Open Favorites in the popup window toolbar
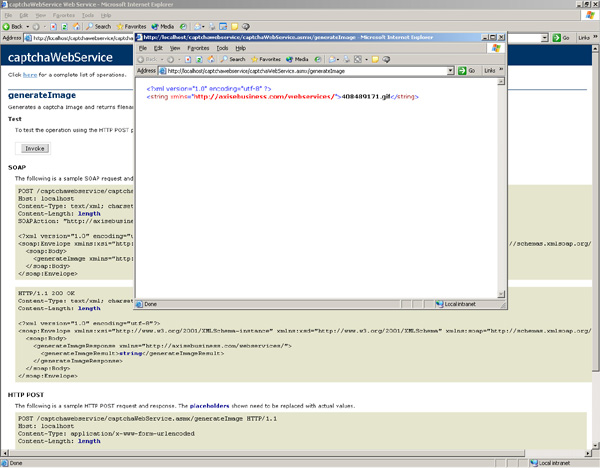 pos(266,59)
